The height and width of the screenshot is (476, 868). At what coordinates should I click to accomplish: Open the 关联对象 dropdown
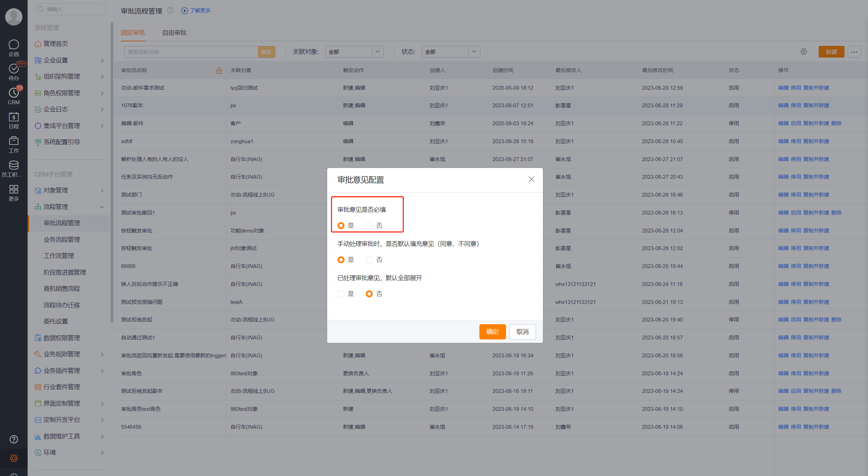click(x=354, y=52)
